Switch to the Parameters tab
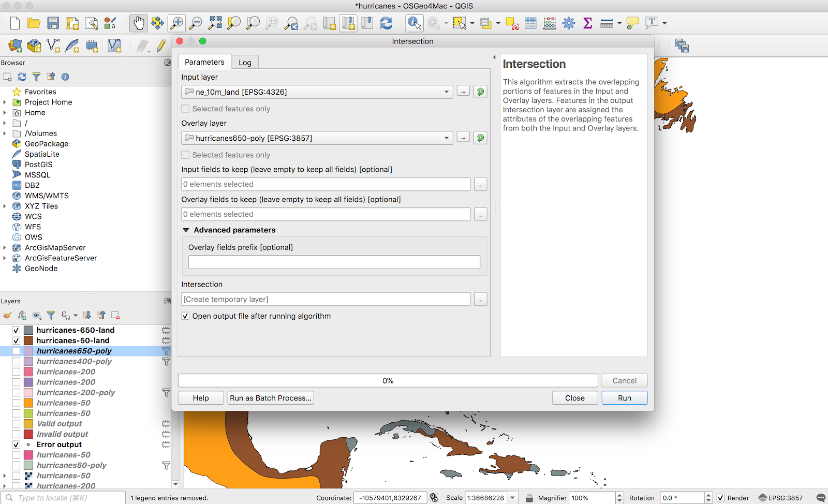 coord(204,62)
